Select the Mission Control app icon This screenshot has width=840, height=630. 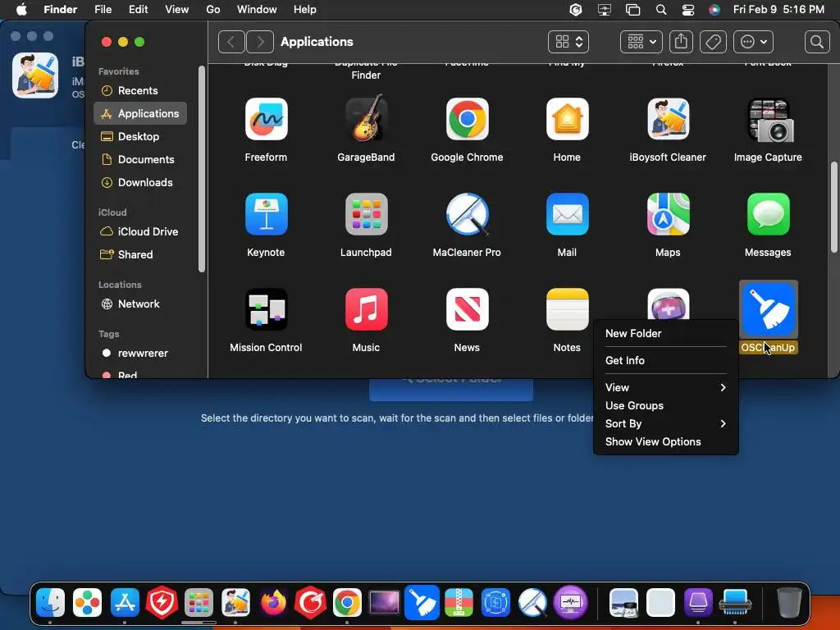[x=267, y=309]
